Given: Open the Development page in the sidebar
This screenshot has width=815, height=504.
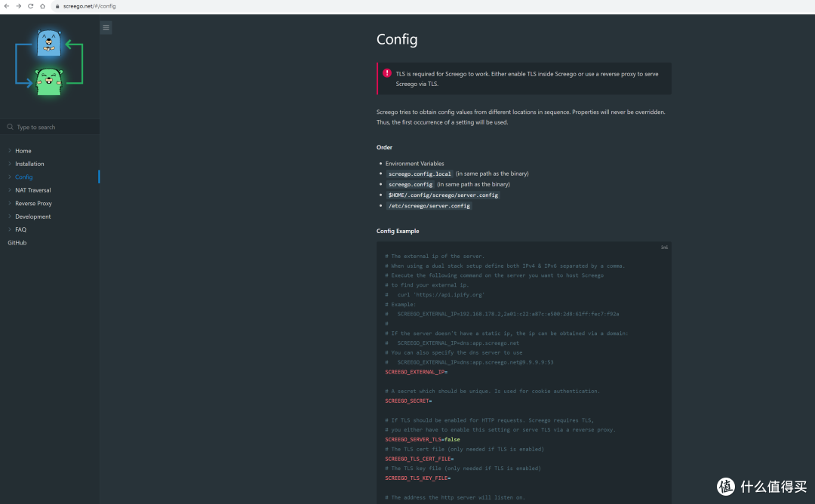Looking at the screenshot, I should (33, 217).
